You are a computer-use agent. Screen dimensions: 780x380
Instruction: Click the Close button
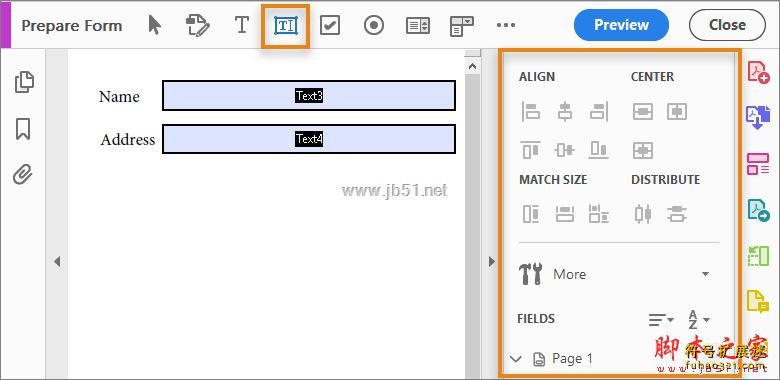(727, 25)
